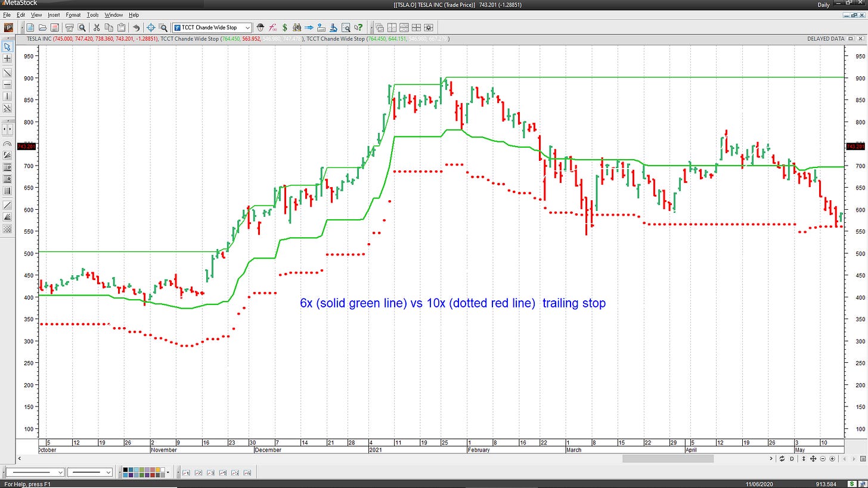Click the binoculars Explorer icon
868x488 pixels.
click(x=297, y=27)
